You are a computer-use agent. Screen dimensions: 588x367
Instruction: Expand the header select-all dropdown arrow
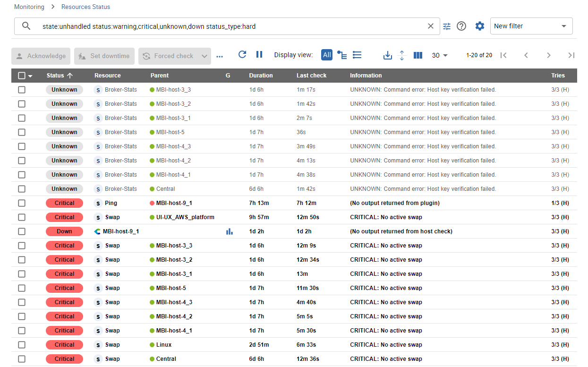pos(31,76)
